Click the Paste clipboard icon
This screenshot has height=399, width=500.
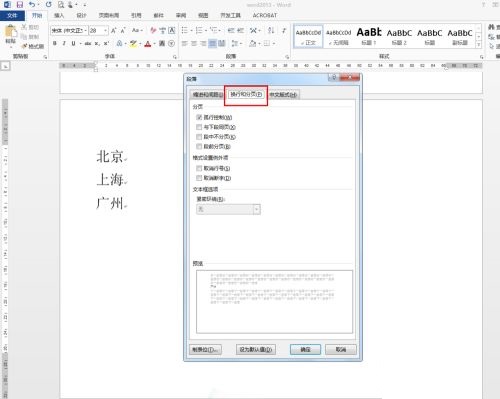click(10, 32)
